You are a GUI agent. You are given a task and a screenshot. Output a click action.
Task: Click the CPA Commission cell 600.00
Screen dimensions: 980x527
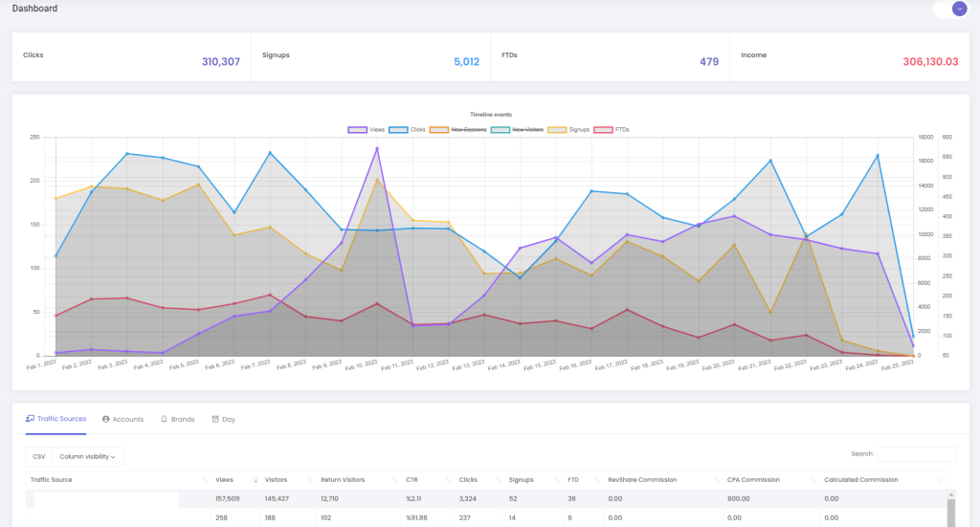(x=738, y=499)
